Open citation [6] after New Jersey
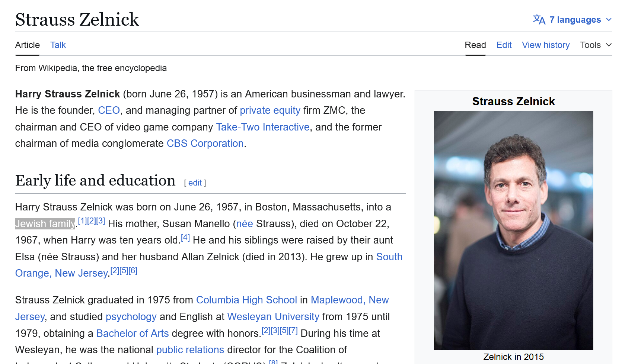 click(x=133, y=271)
